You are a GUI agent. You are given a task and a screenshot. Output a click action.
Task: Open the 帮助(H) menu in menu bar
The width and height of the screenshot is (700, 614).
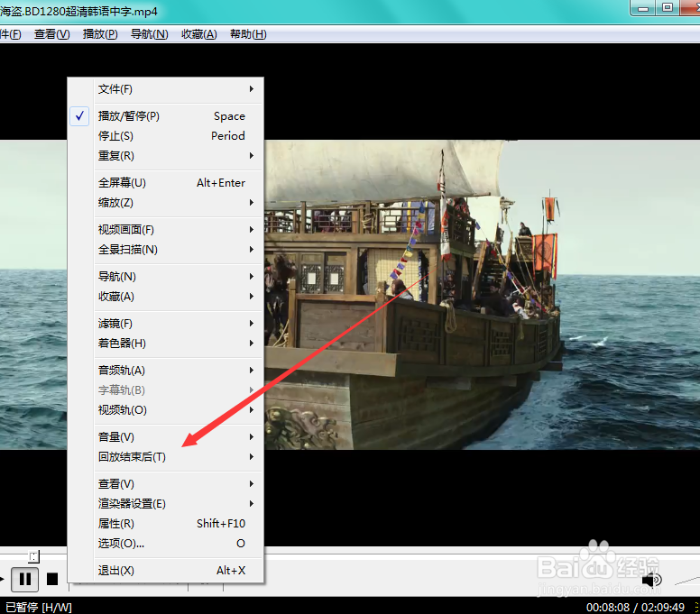tap(248, 34)
